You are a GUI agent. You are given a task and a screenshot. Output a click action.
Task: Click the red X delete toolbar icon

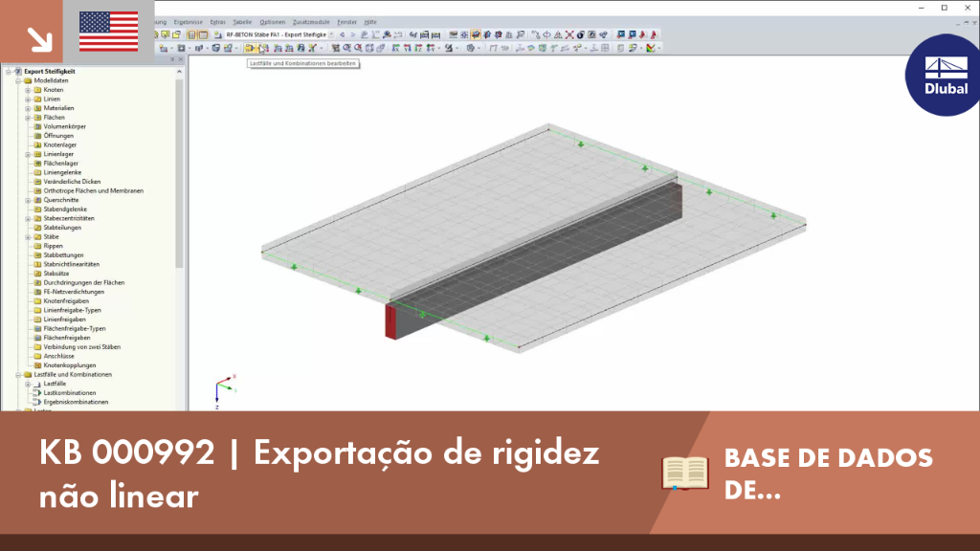click(x=569, y=35)
